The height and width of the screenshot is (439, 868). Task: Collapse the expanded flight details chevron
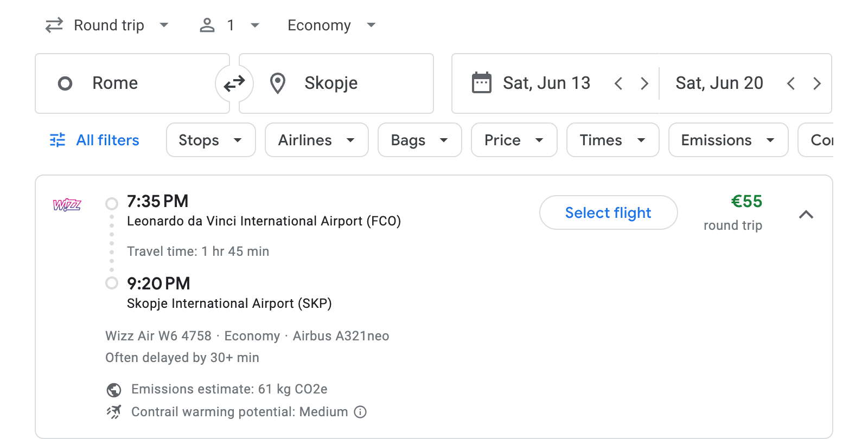[807, 215]
